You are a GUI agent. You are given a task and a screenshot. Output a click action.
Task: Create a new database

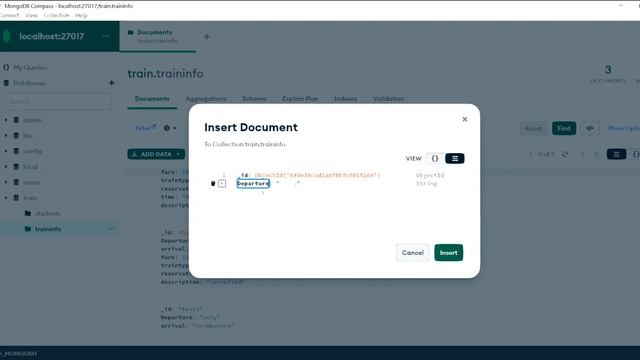[x=111, y=83]
